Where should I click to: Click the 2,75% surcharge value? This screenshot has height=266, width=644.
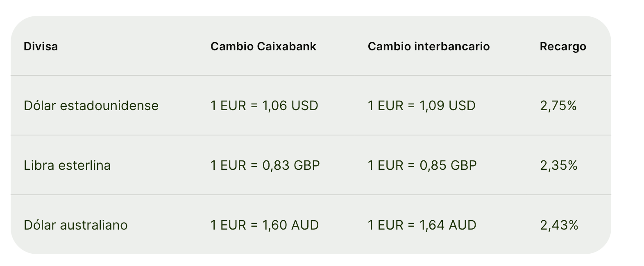(x=558, y=106)
